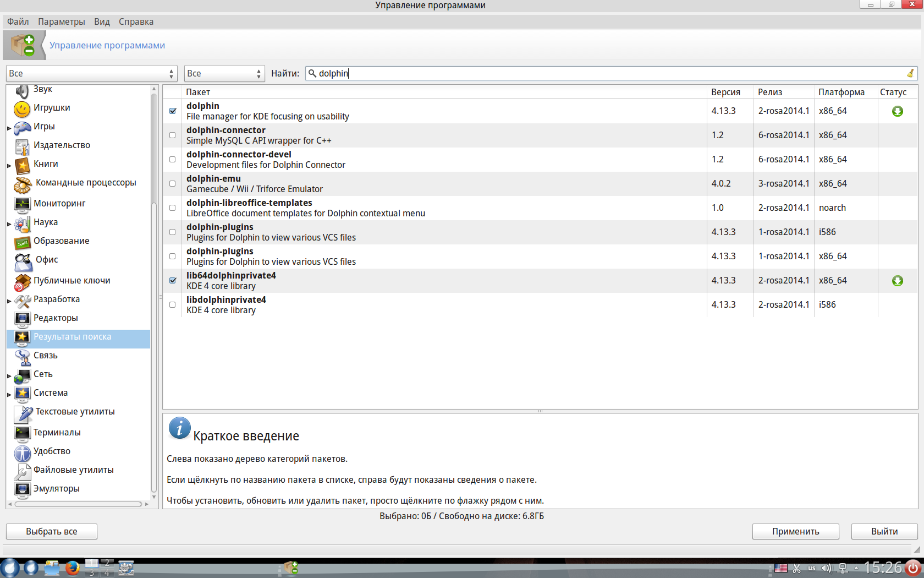The image size is (924, 578).
Task: Click the green install status icon for dolphin
Action: (x=898, y=111)
